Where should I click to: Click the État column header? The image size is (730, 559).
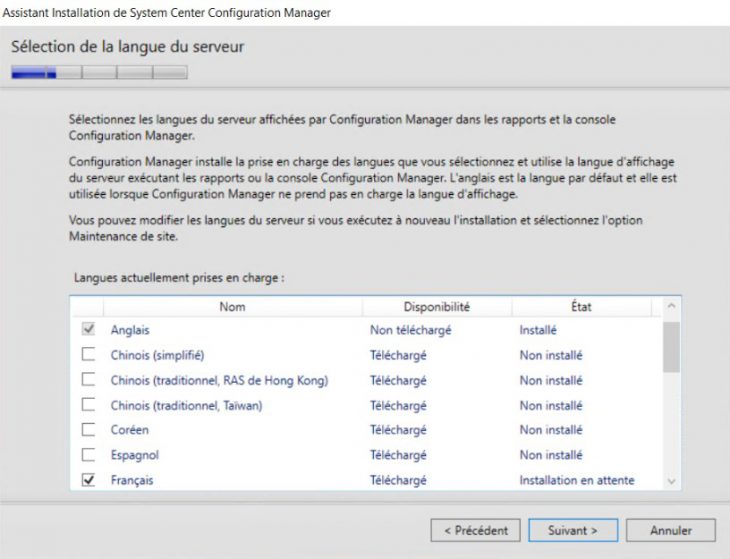coord(580,307)
